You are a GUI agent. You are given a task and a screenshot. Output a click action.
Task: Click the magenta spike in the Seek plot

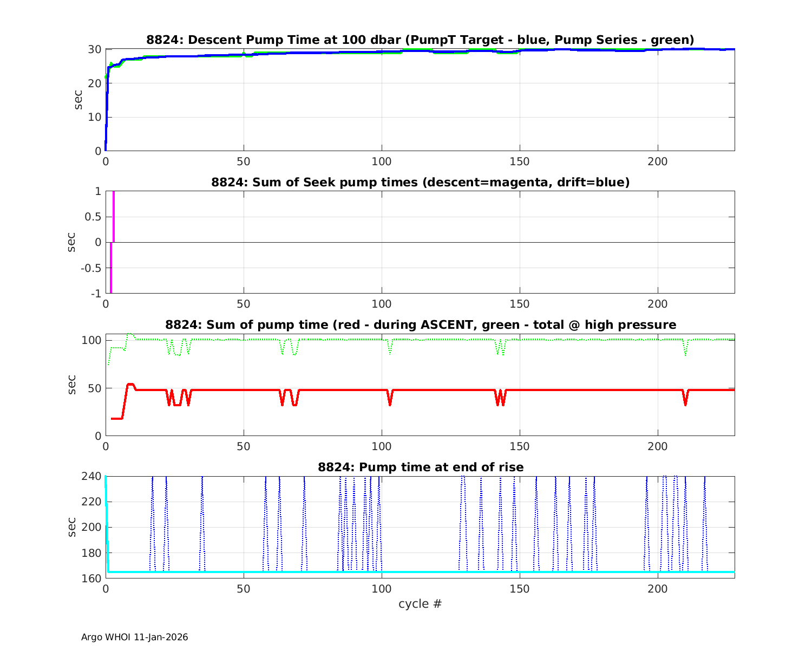click(x=113, y=217)
